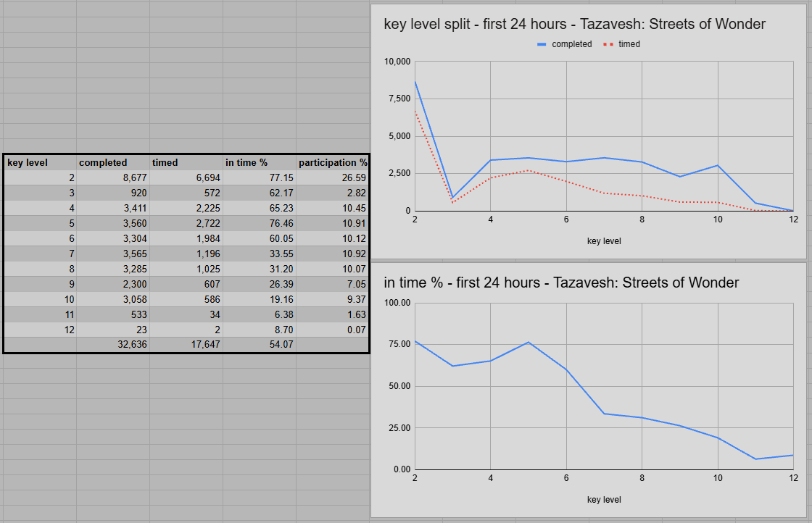Click in time value 62.17
The height and width of the screenshot is (523, 812).
pos(260,193)
